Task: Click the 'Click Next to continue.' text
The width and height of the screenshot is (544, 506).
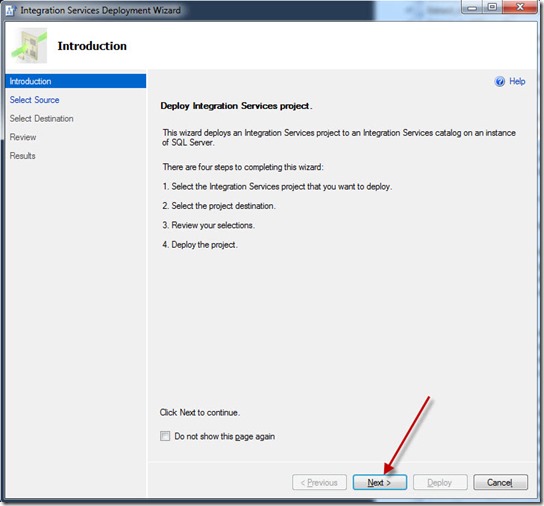Action: pos(200,412)
